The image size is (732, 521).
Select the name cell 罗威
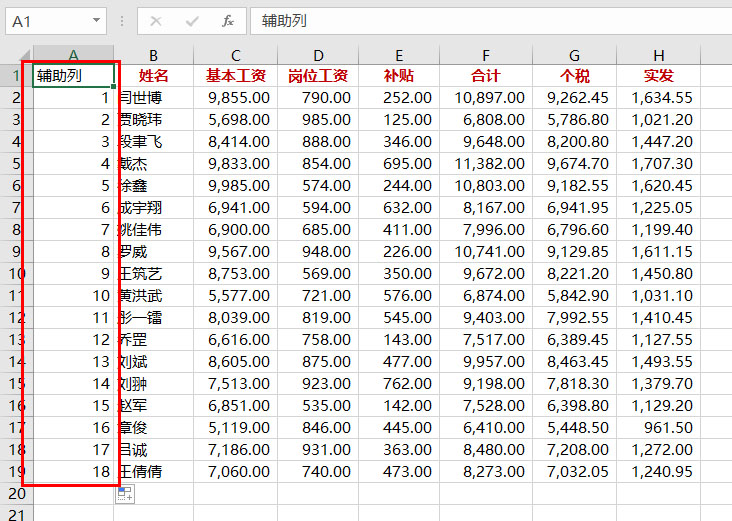coord(154,252)
